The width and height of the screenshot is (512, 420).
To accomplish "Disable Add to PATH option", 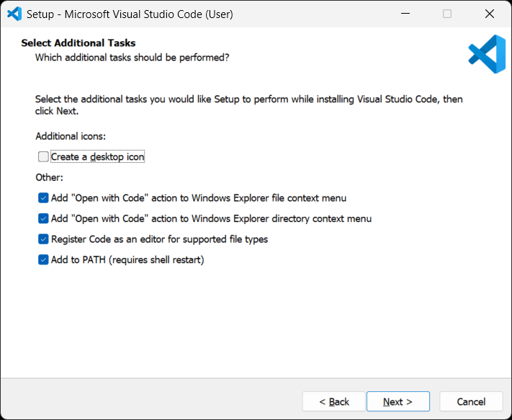I will pyautogui.click(x=43, y=259).
